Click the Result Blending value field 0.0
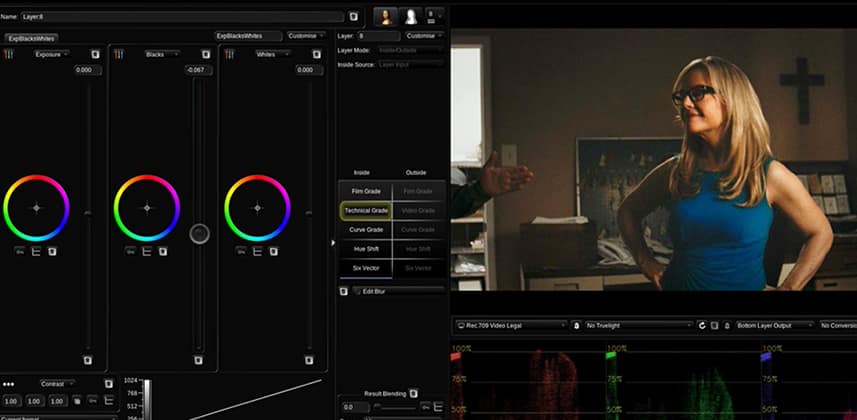 355,407
